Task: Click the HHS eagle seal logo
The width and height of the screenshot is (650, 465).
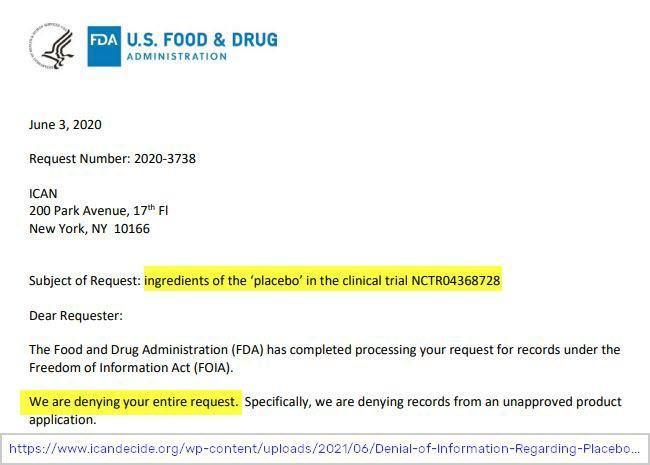Action: [52, 46]
